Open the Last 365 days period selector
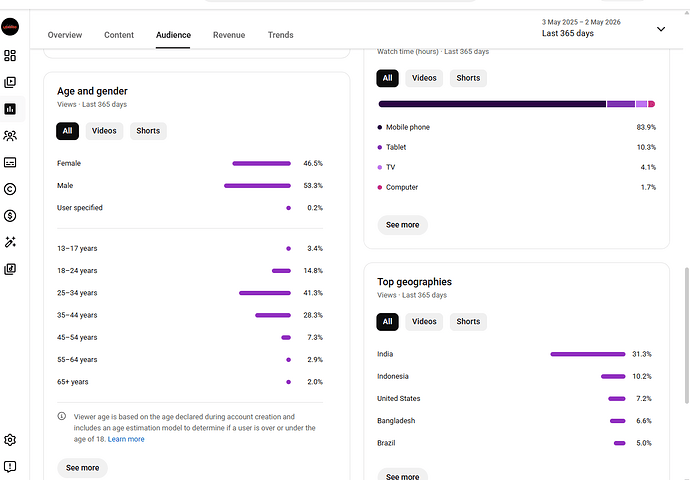 click(x=603, y=28)
